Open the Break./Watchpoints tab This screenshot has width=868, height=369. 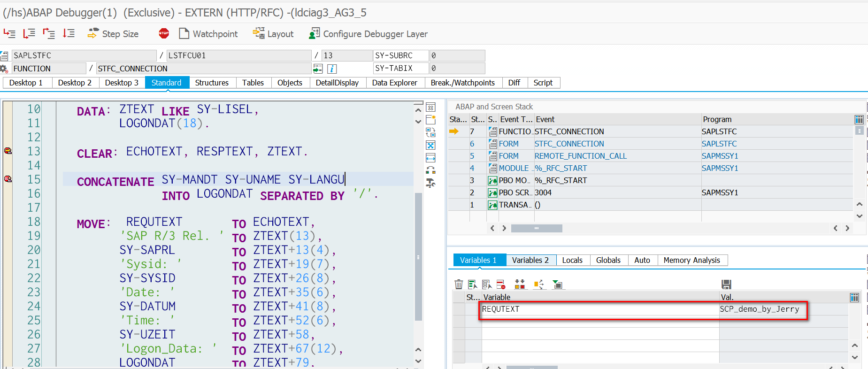463,83
